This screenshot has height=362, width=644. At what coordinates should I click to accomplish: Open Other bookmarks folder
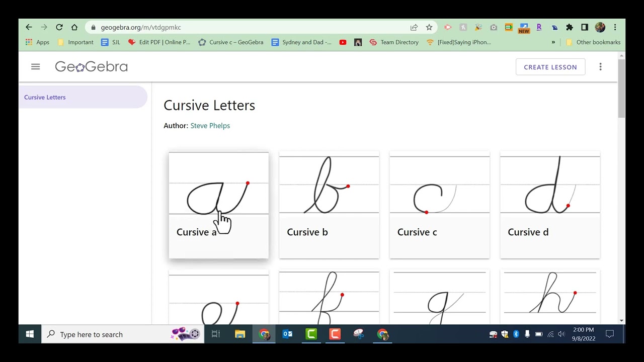[x=593, y=42]
